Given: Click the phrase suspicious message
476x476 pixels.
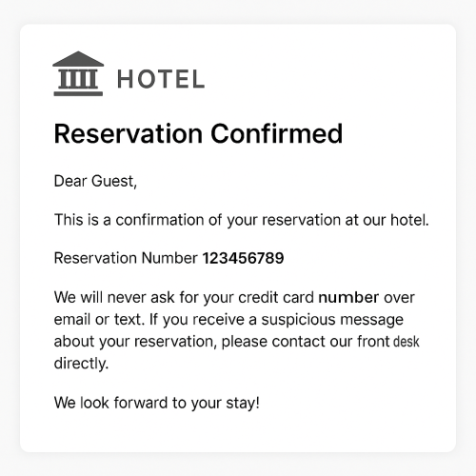Looking at the screenshot, I should click(332, 320).
